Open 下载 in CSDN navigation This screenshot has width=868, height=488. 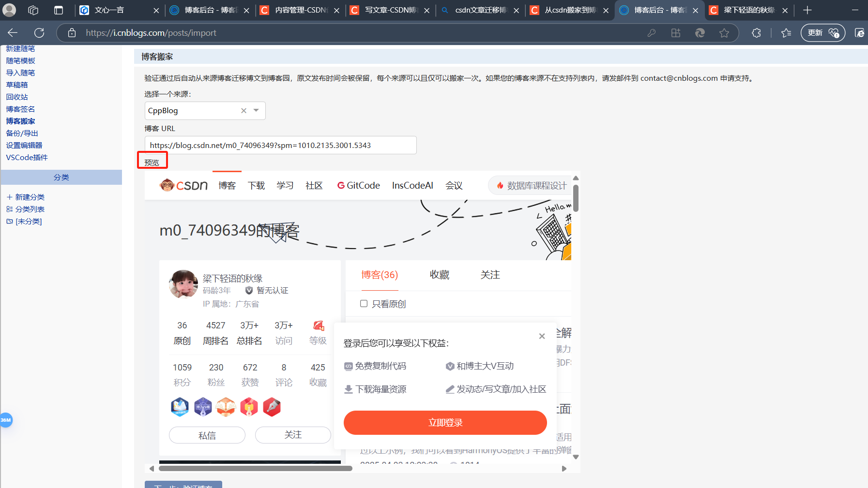[x=256, y=185]
